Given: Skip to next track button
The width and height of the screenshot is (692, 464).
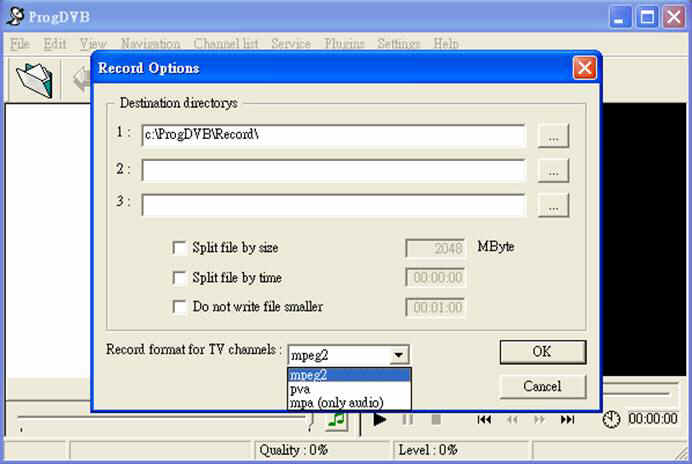Looking at the screenshot, I should 568,419.
